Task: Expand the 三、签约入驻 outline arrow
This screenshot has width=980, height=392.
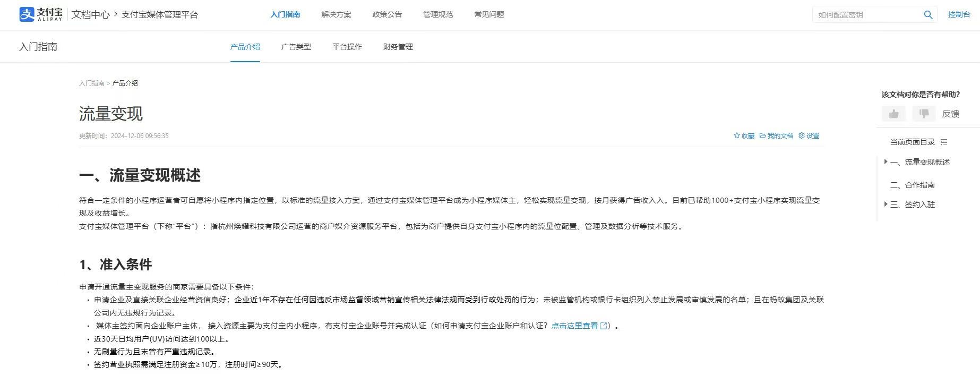Action: point(886,204)
